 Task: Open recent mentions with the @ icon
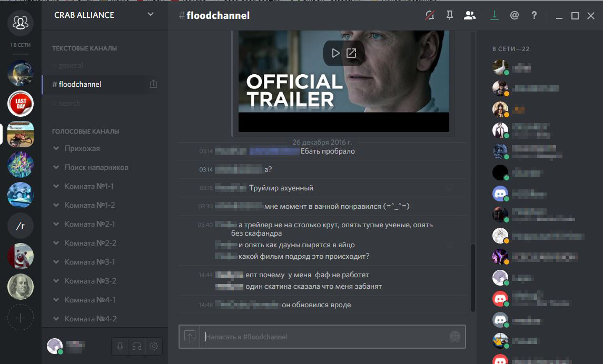click(x=514, y=15)
